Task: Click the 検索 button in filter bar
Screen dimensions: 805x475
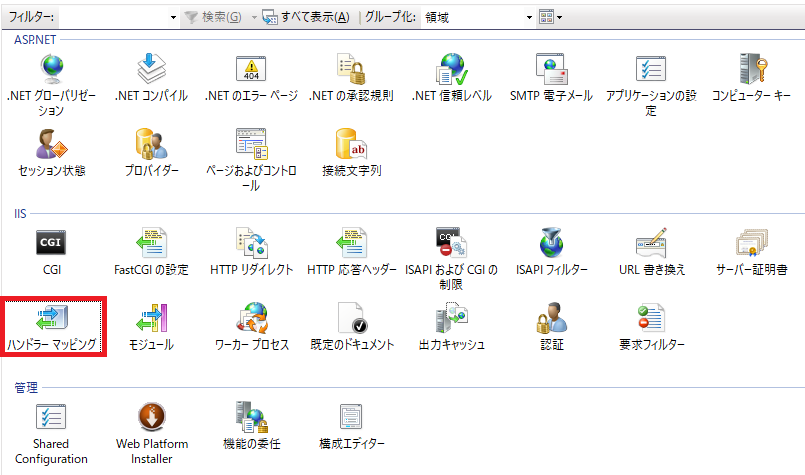Action: pyautogui.click(x=213, y=17)
